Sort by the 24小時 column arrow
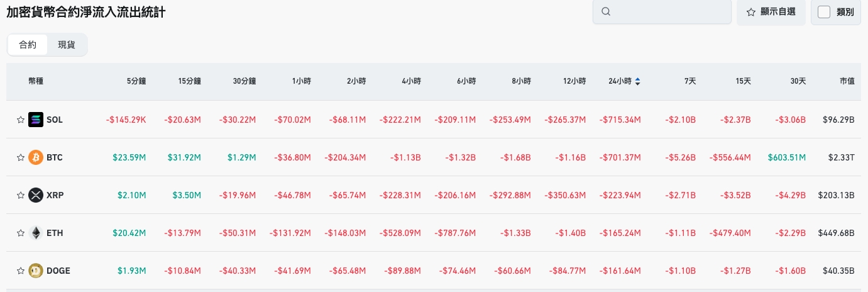The height and width of the screenshot is (292, 868). (x=638, y=81)
